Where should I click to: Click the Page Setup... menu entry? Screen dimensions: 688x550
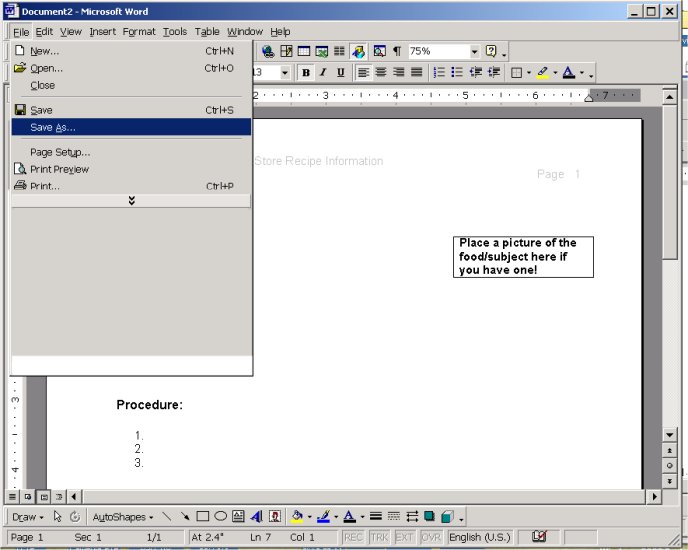coord(60,152)
